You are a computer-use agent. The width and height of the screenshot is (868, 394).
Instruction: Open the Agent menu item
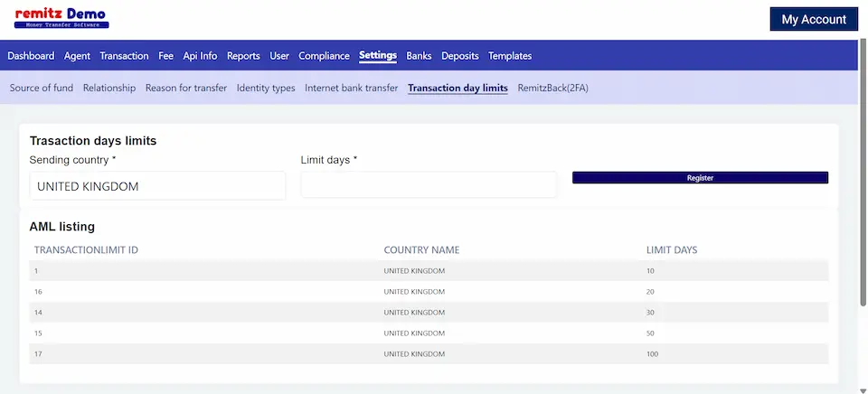point(77,56)
